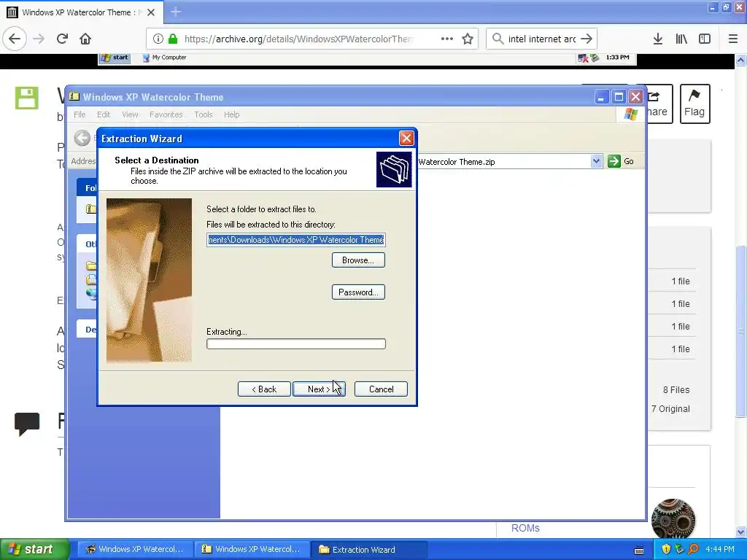Screen dimensions: 747x560
Task: Open a new Firefox tab
Action: pos(175,12)
